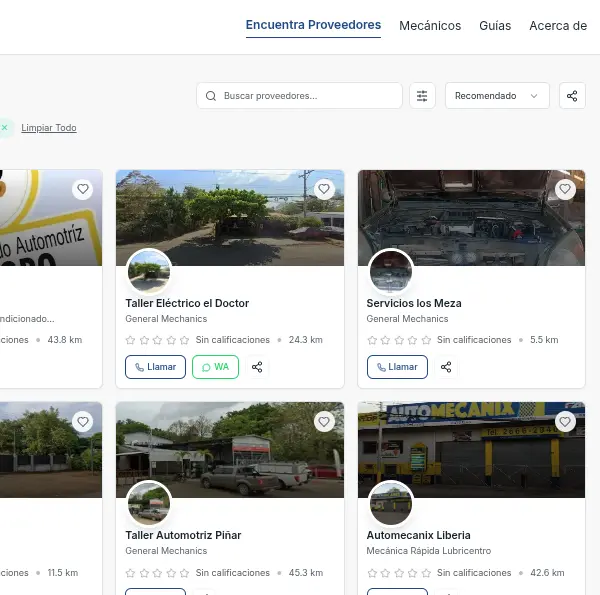Go to the Mecánicos page
The image size is (600, 595).
click(430, 26)
